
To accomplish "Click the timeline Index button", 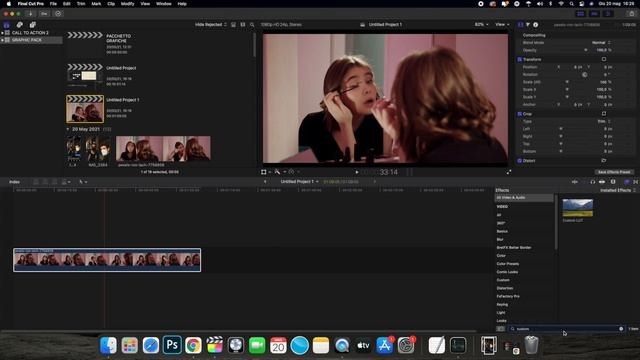I will click(14, 182).
